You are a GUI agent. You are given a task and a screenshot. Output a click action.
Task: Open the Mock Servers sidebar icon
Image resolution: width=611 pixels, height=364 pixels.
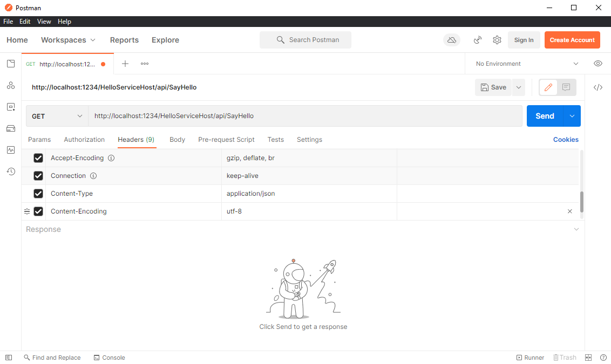click(10, 128)
